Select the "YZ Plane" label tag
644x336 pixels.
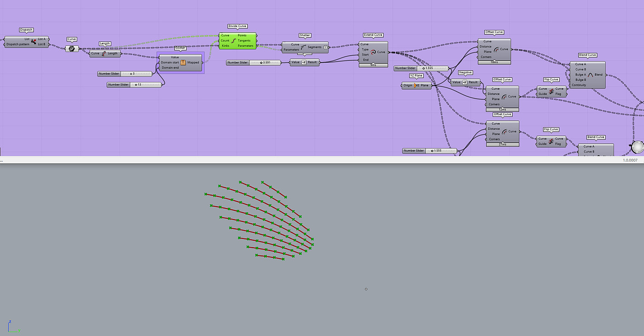click(x=416, y=75)
